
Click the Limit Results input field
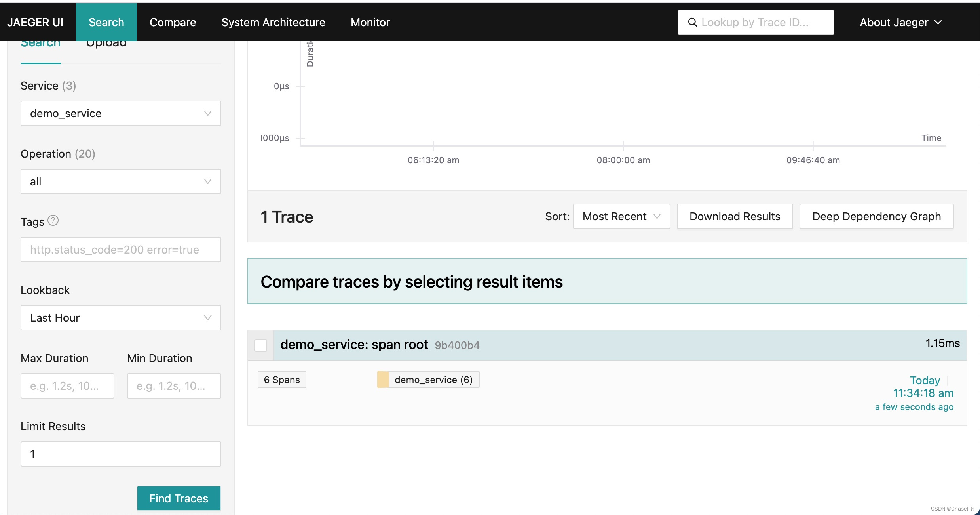point(121,454)
